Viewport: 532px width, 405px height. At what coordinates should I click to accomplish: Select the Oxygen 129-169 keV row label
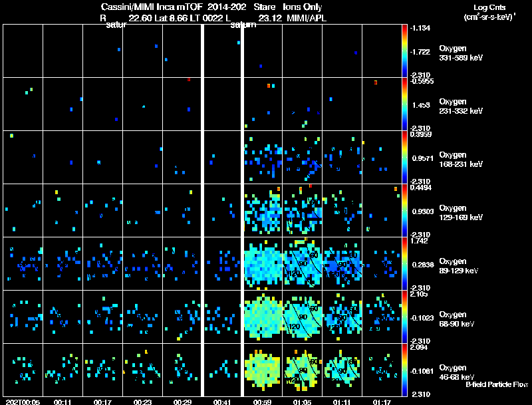[x=461, y=213]
